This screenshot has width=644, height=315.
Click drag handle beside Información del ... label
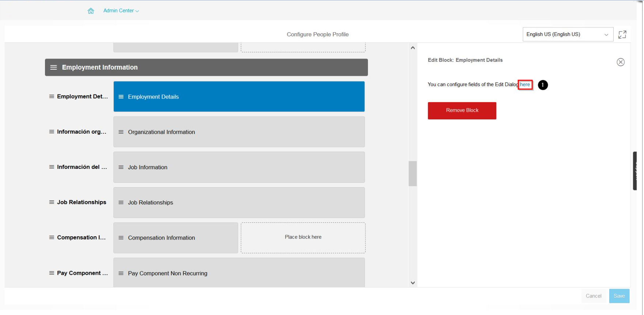point(52,167)
